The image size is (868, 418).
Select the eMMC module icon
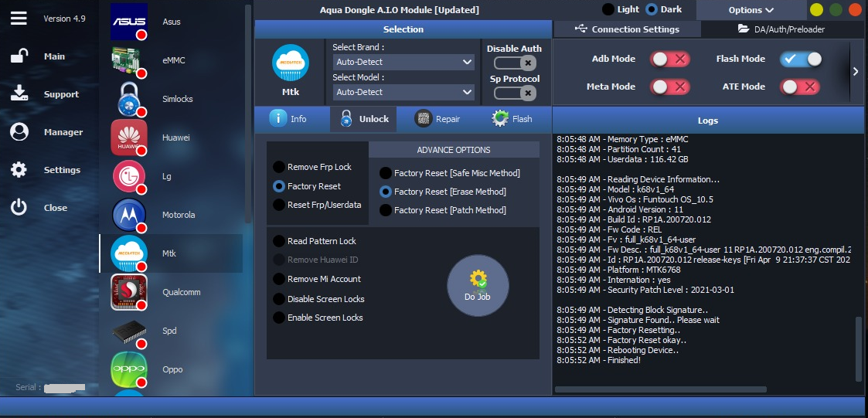click(x=129, y=60)
